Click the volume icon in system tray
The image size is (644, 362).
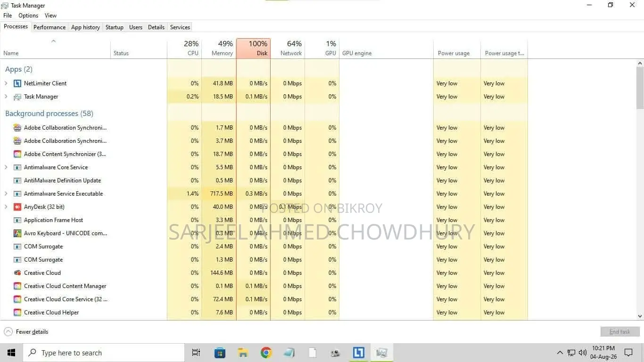pos(583,353)
